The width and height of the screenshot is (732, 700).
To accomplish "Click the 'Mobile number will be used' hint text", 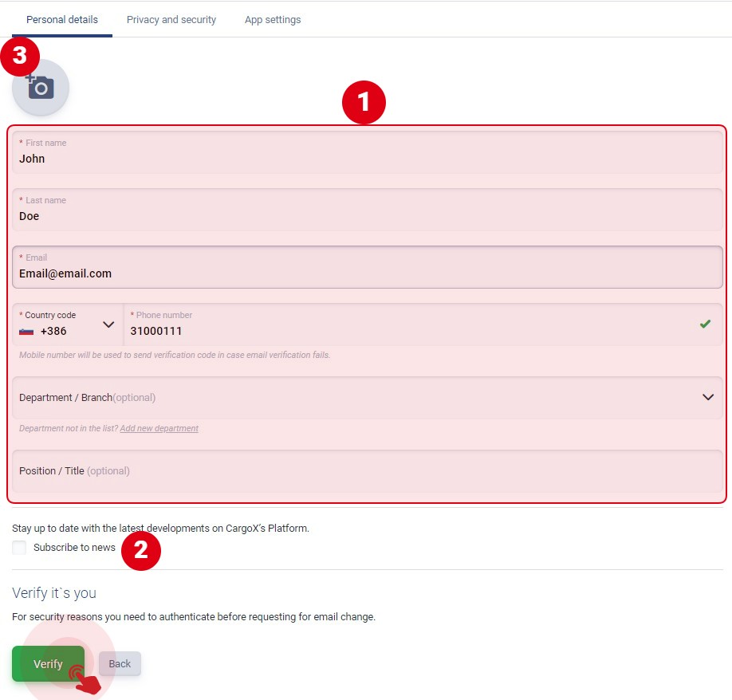I will [175, 355].
